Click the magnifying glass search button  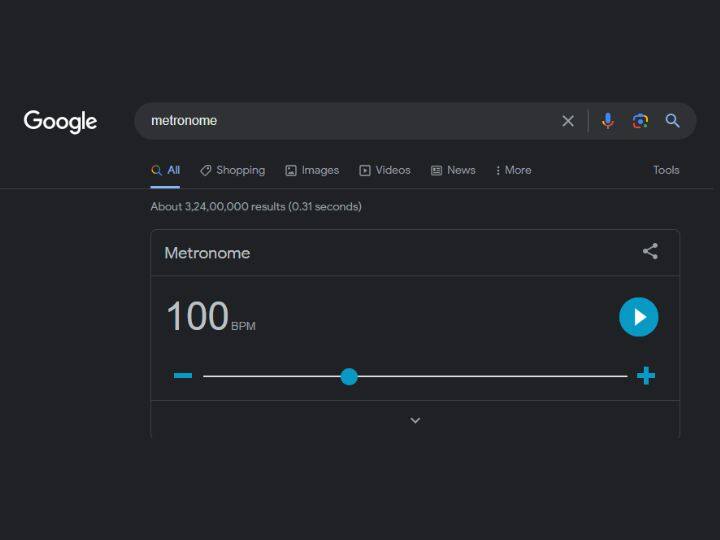672,121
